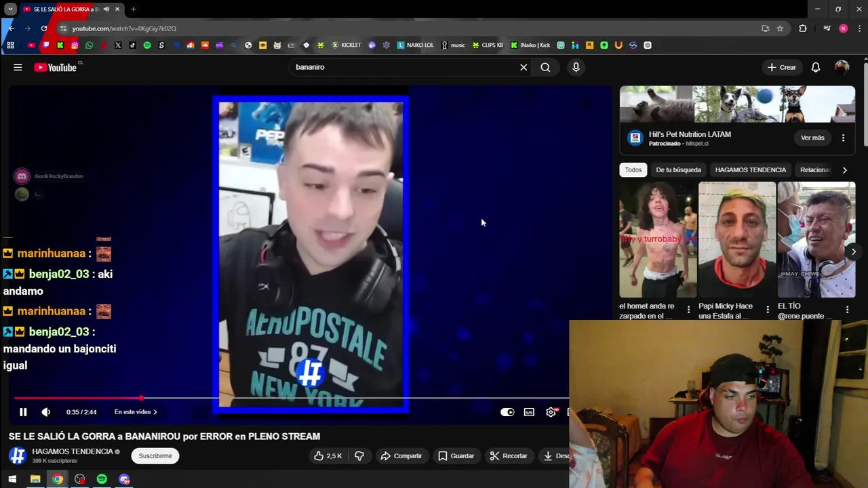Go to the YouTube home logo
868x488 pixels.
pyautogui.click(x=56, y=67)
